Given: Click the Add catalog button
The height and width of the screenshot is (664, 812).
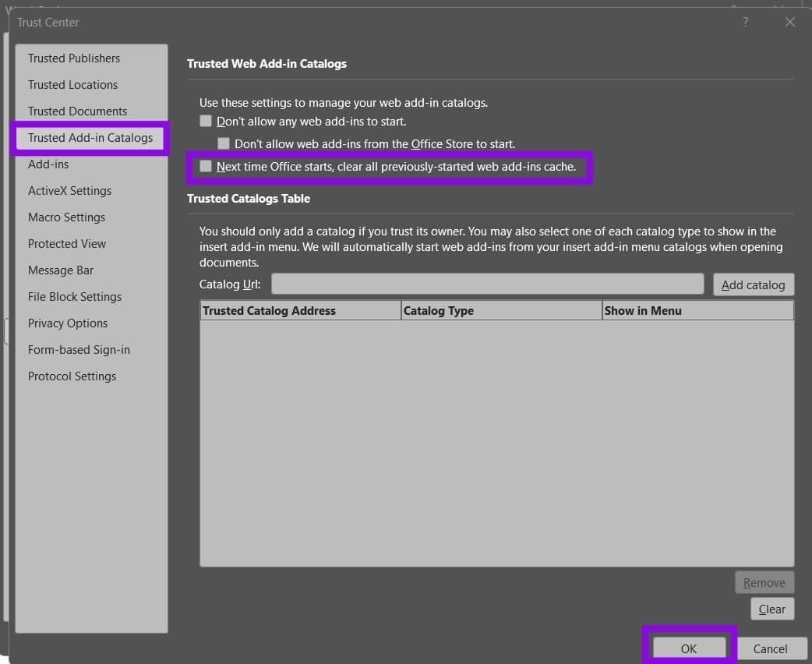Looking at the screenshot, I should coord(753,285).
